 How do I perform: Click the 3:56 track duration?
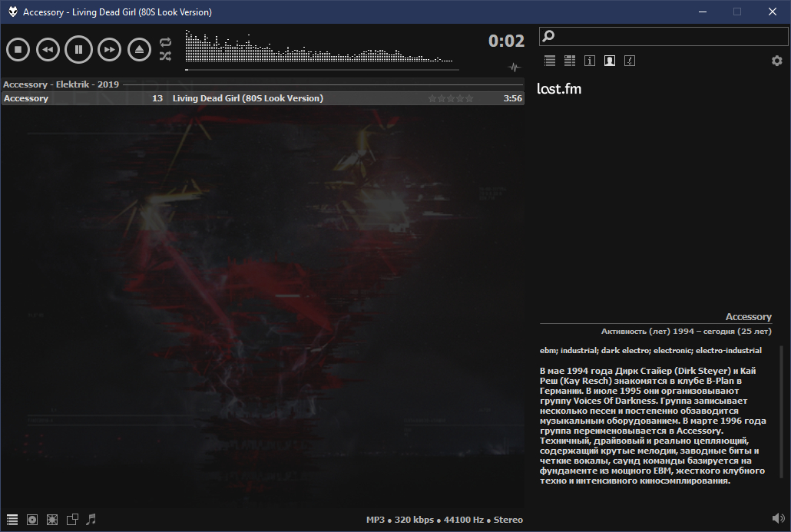pyautogui.click(x=512, y=98)
